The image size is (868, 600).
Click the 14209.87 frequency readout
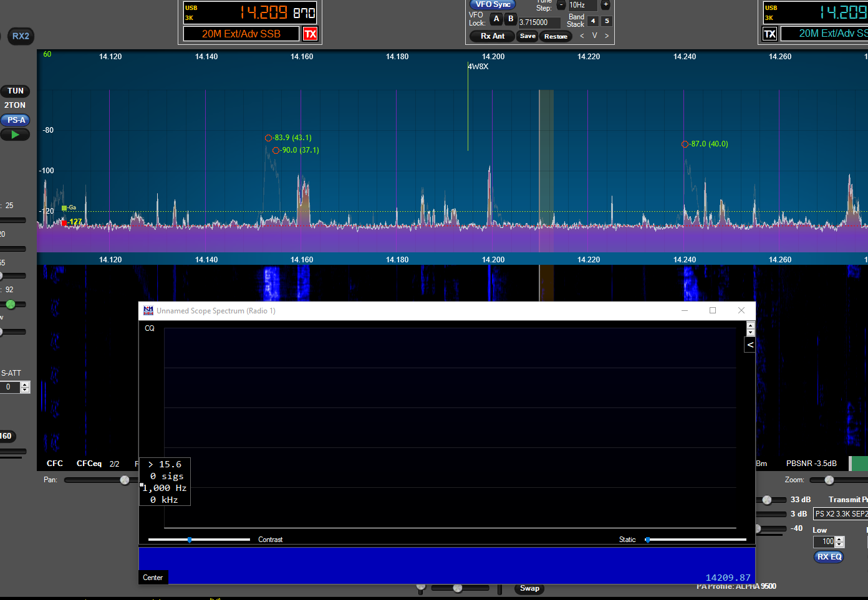(x=728, y=578)
